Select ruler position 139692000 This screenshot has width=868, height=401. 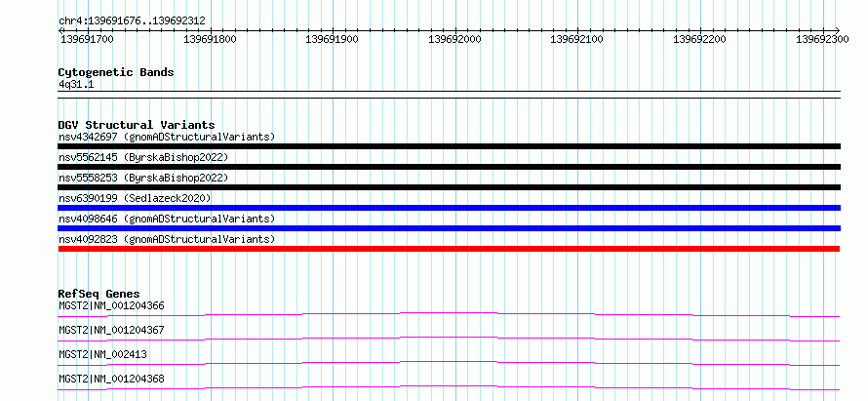tap(455, 39)
